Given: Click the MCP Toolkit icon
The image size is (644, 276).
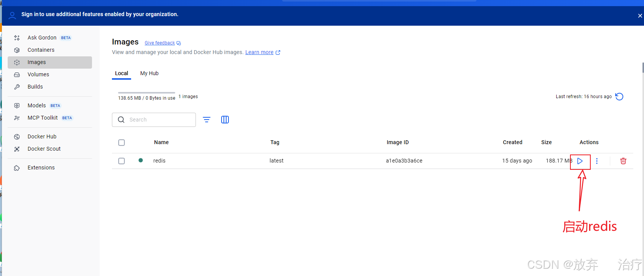Looking at the screenshot, I should [x=17, y=118].
